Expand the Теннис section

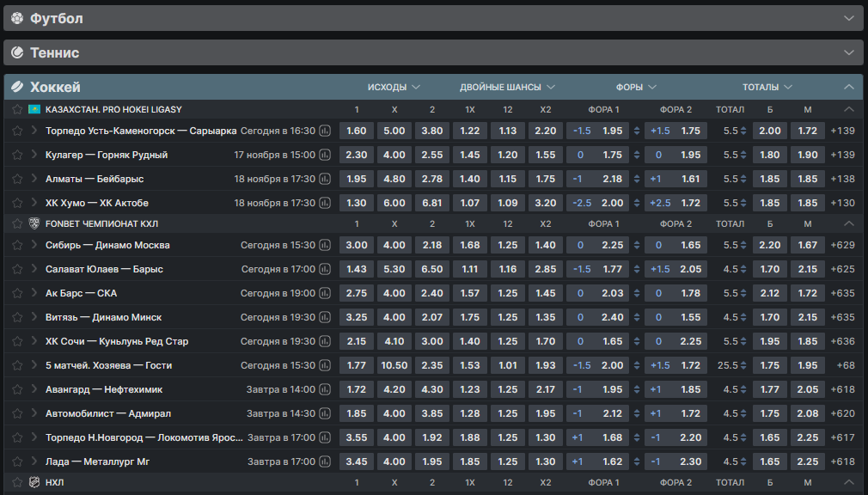pos(848,52)
